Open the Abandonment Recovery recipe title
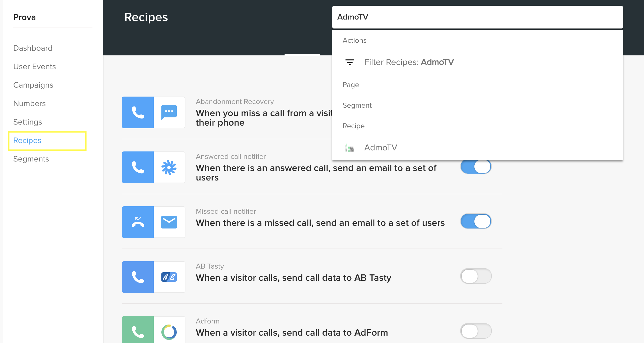Screen dimensions: 644x343 pos(264,118)
